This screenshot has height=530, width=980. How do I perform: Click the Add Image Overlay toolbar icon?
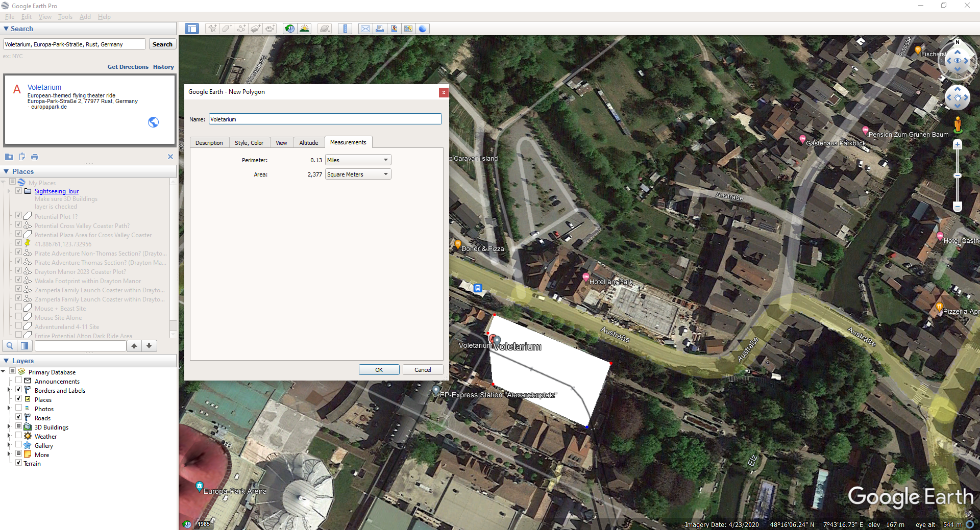click(255, 29)
